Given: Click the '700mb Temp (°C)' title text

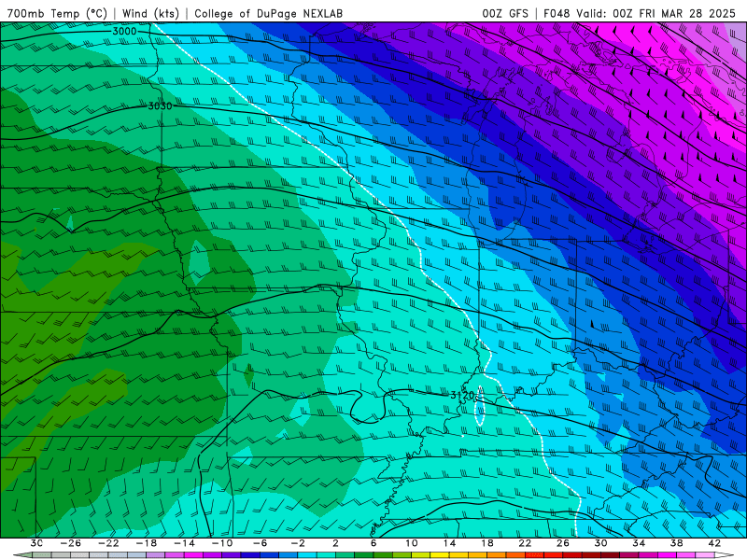Looking at the screenshot, I should 57,13.
